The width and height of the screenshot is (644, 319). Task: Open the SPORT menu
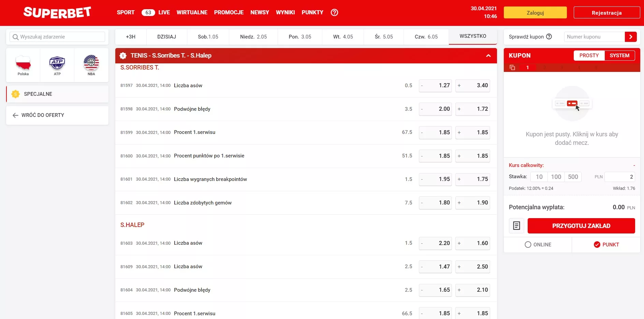point(126,12)
